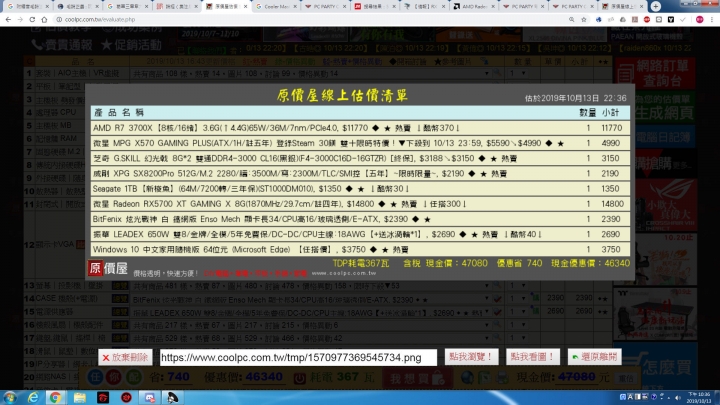
Task: Click the browser address bar
Action: point(312,20)
